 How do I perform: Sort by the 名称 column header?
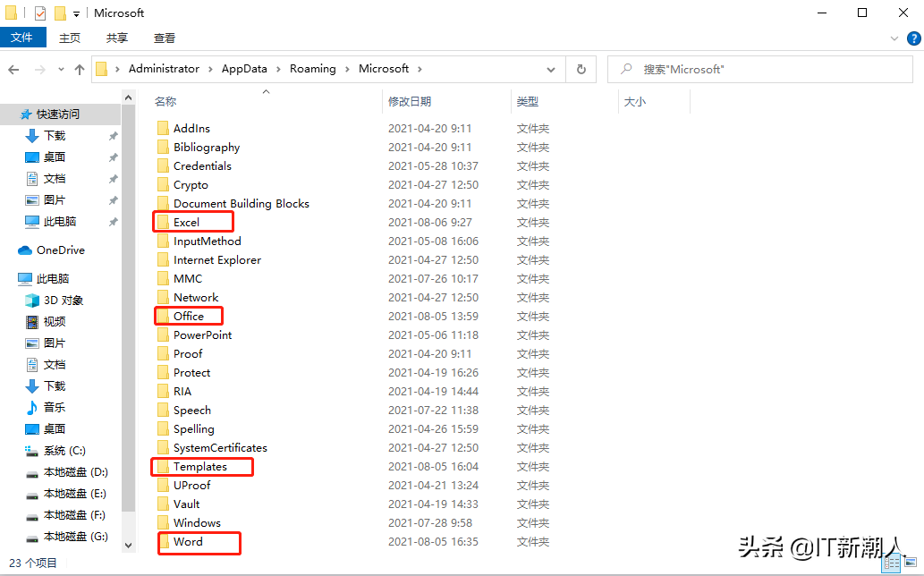pos(165,101)
